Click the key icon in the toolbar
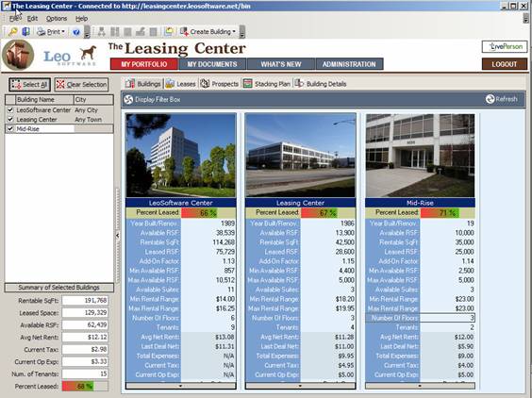Viewport: 532px width, 398px height. pyautogui.click(x=13, y=32)
